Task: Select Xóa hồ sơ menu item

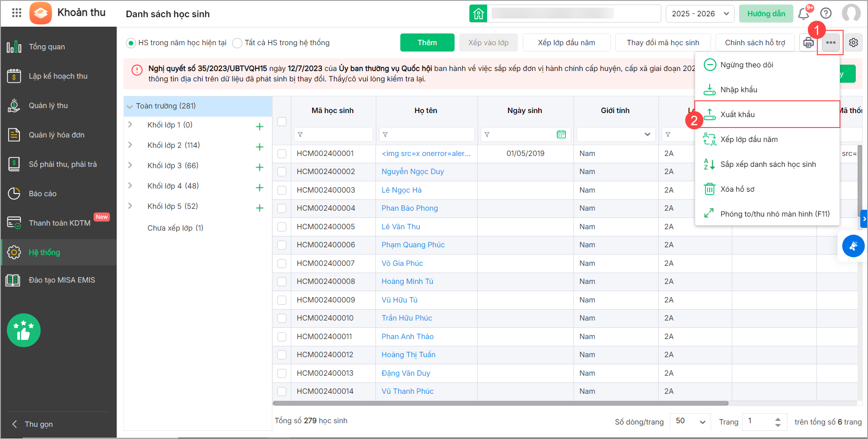Action: [x=737, y=189]
